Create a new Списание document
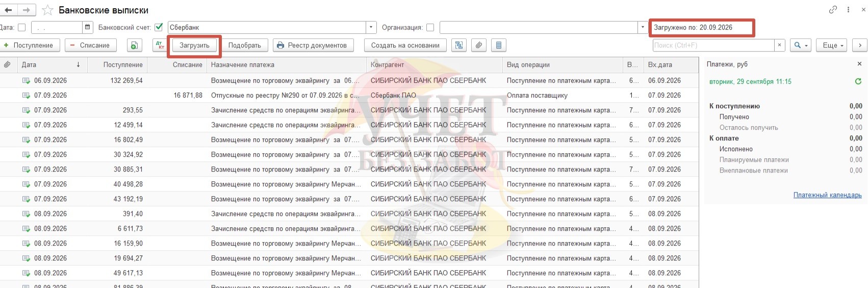 tap(90, 45)
